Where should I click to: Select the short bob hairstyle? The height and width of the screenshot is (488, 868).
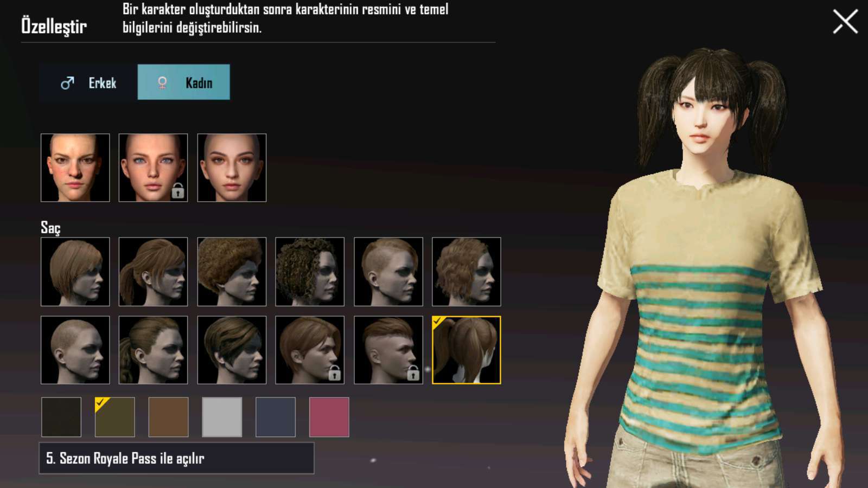pos(75,272)
